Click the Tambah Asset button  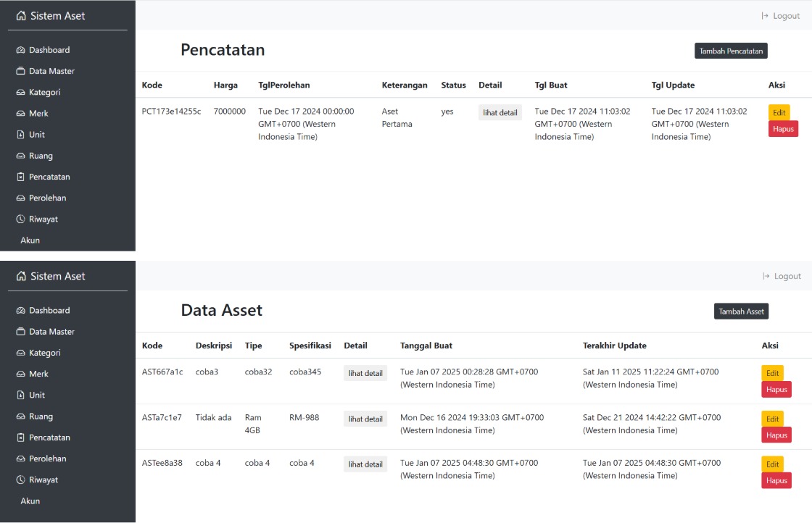coord(741,311)
